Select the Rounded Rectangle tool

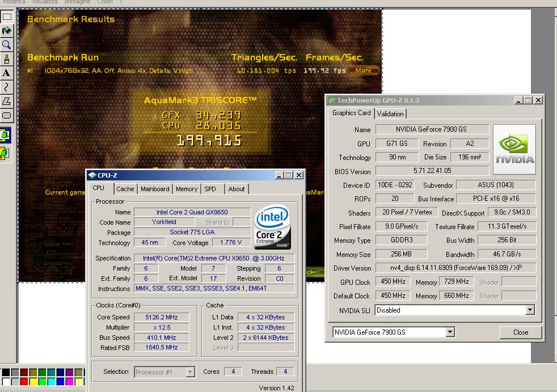(7, 116)
